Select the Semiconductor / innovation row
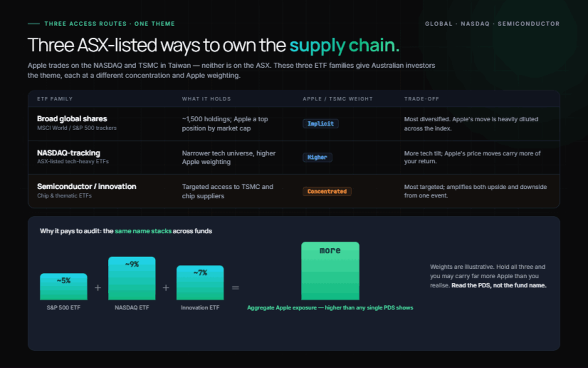Viewport: 588px width, 368px height. pos(294,191)
